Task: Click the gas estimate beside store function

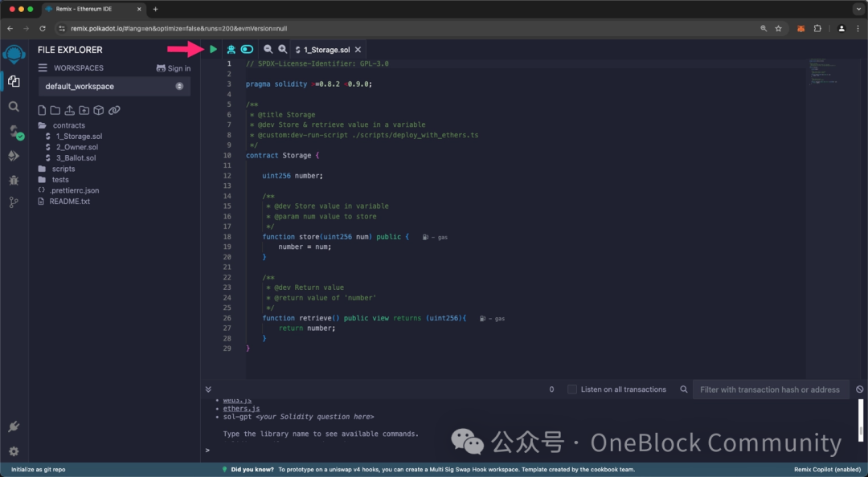Action: (x=435, y=237)
